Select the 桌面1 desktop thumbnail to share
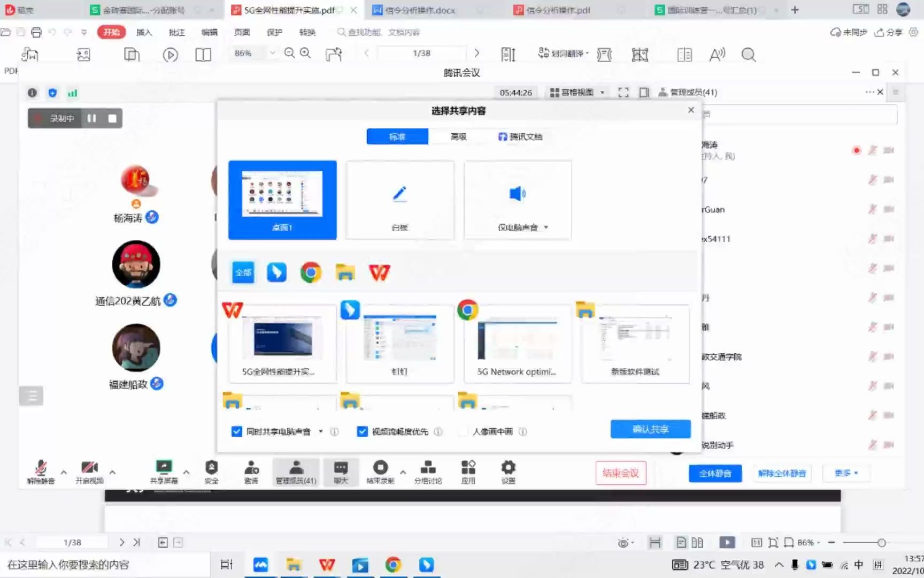The image size is (924, 578). click(x=282, y=200)
